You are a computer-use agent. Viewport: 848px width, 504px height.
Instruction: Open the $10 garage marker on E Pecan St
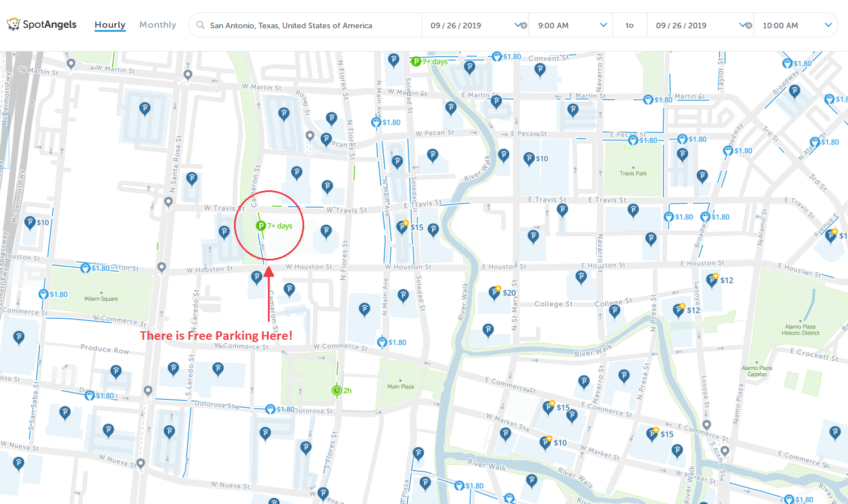tap(529, 159)
